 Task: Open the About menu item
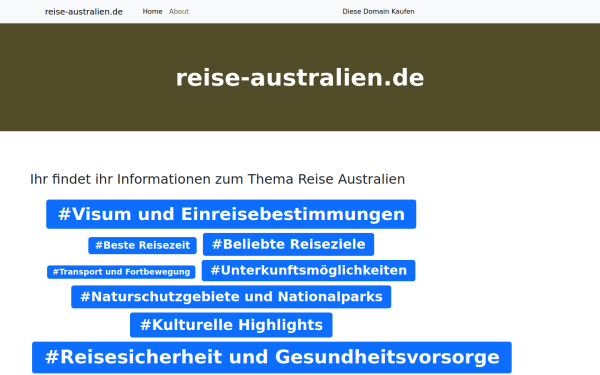(x=179, y=11)
